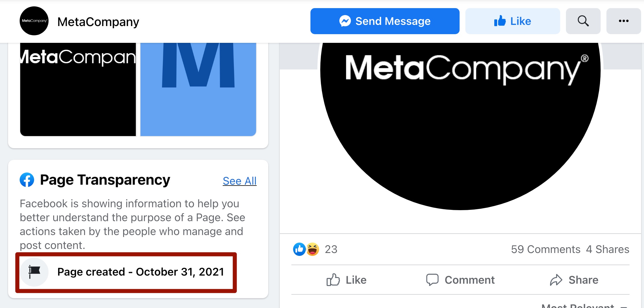View the 4 Shares link
This screenshot has height=308, width=644.
[608, 249]
